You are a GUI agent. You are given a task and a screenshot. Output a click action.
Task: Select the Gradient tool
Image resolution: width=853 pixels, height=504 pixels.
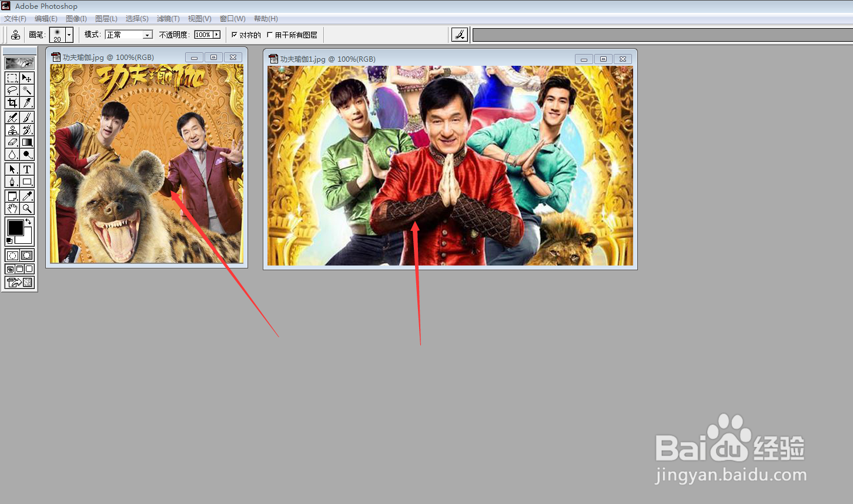point(27,142)
